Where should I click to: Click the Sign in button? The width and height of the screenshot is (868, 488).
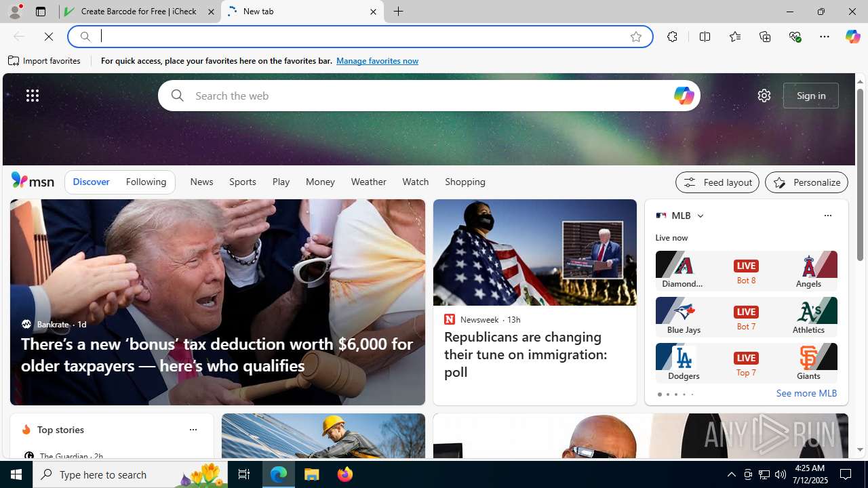point(811,96)
